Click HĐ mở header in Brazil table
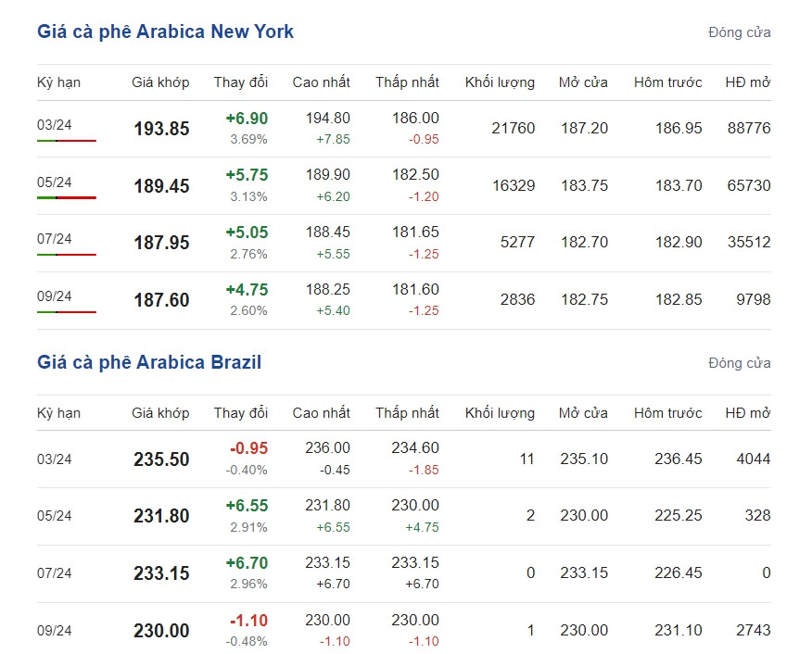Viewport: 812px width, 654px height. [x=748, y=413]
